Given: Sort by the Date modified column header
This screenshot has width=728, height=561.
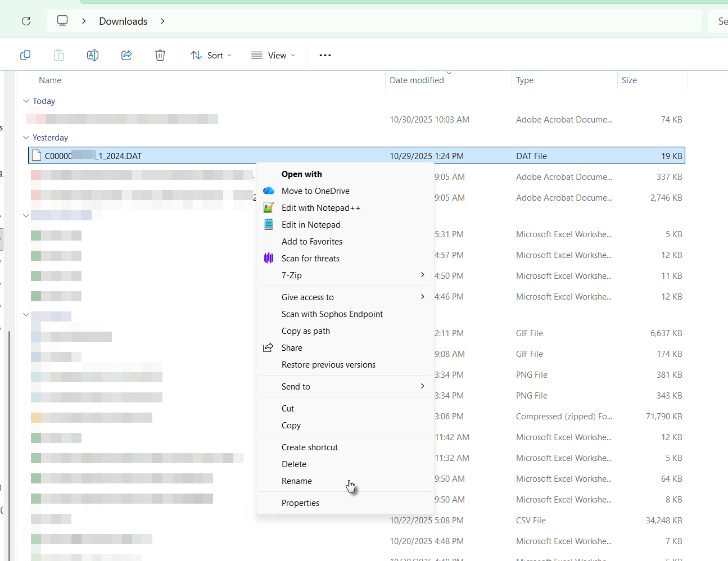Looking at the screenshot, I should 417,80.
